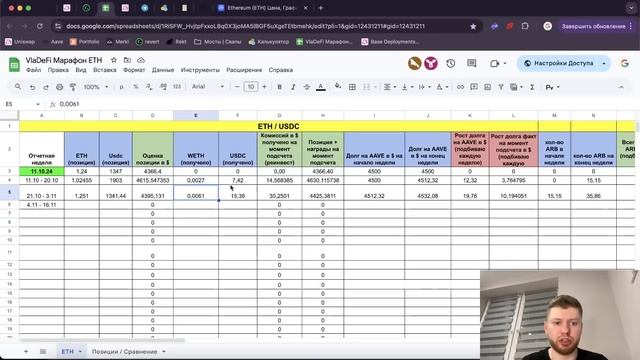This screenshot has height=360, width=640.
Task: Open the vertical align dropdown
Action: click(407, 87)
